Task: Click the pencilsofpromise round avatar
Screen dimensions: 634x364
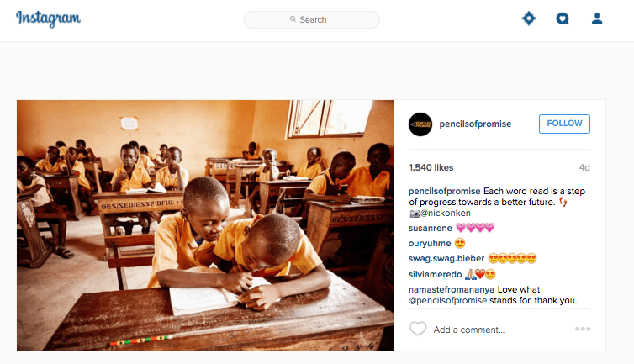Action: (x=420, y=124)
